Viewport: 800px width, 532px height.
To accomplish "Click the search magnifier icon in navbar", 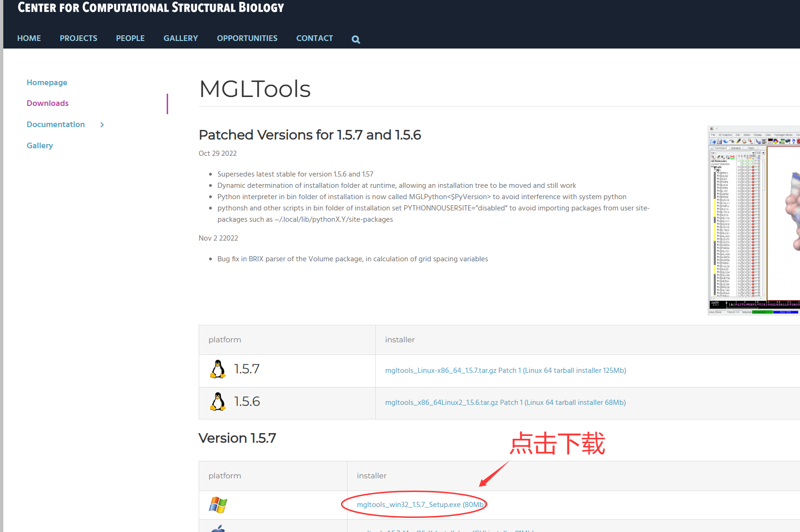I will tap(356, 40).
